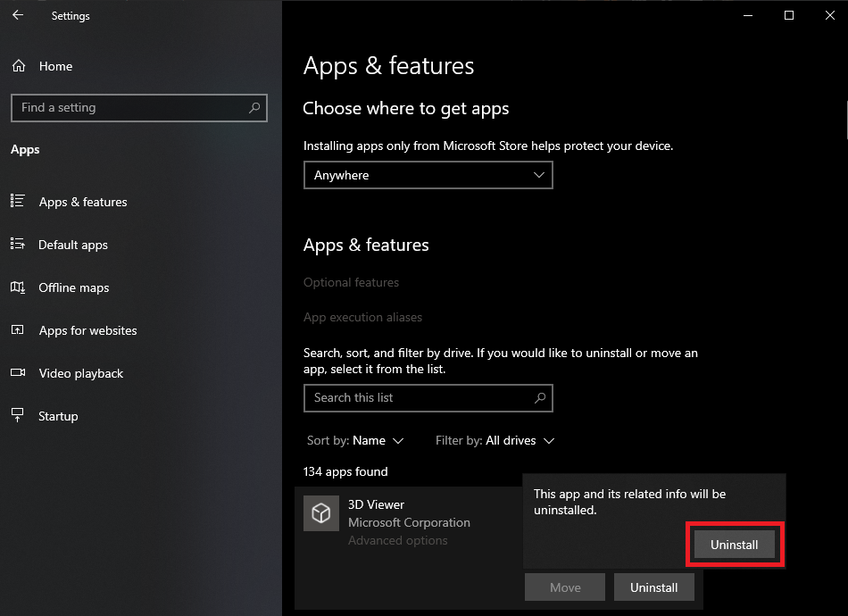
Task: Open Default apps section
Action: click(x=73, y=245)
